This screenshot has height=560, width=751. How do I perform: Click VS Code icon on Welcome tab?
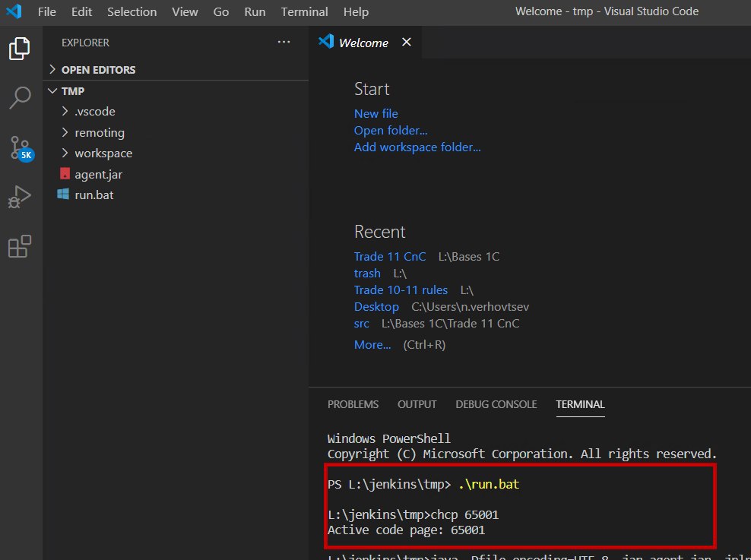(x=326, y=41)
